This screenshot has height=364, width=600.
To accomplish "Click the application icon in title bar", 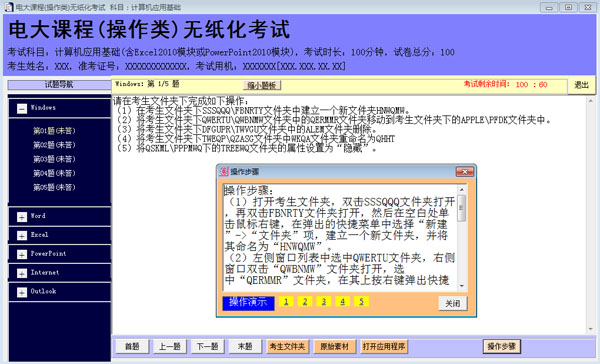I will [x=8, y=7].
